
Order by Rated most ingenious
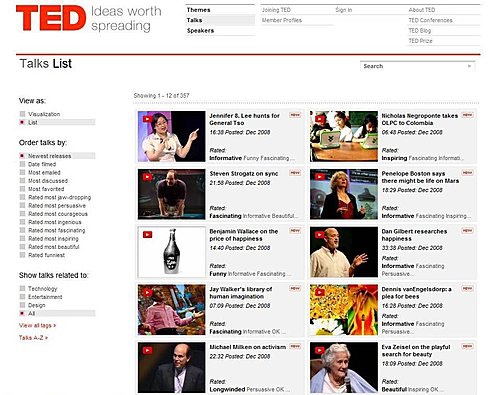click(x=51, y=222)
